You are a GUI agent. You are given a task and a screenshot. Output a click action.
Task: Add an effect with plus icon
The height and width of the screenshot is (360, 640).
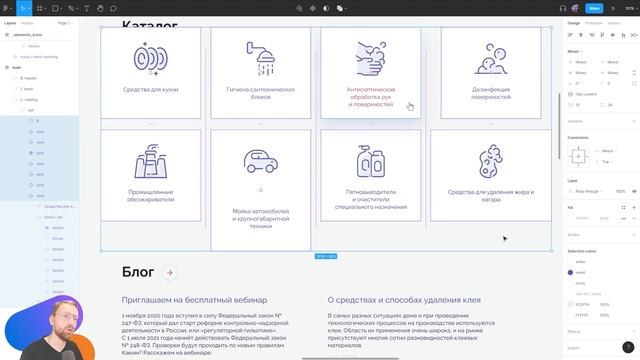[x=634, y=331]
